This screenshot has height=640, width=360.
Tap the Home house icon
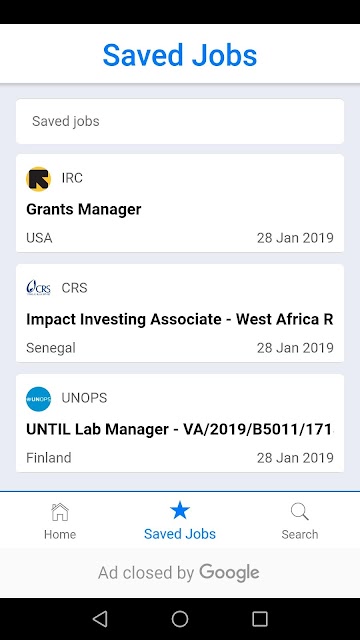pos(60,512)
